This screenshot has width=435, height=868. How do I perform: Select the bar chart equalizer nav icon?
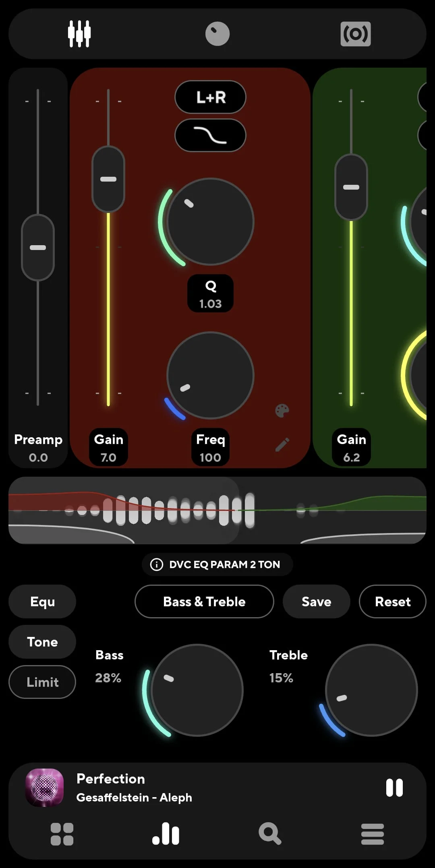(166, 834)
